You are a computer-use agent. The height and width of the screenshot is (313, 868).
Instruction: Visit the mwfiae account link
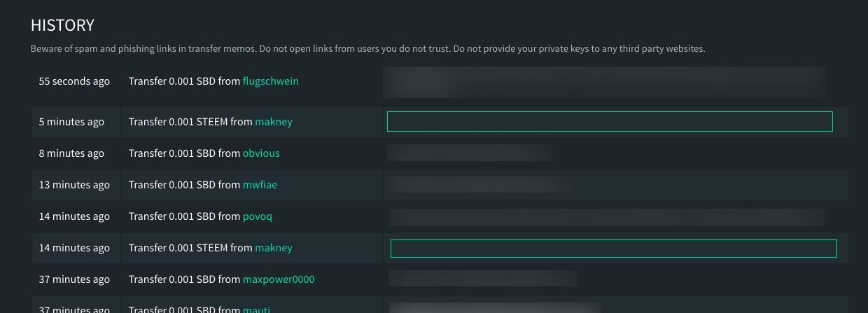(x=260, y=185)
